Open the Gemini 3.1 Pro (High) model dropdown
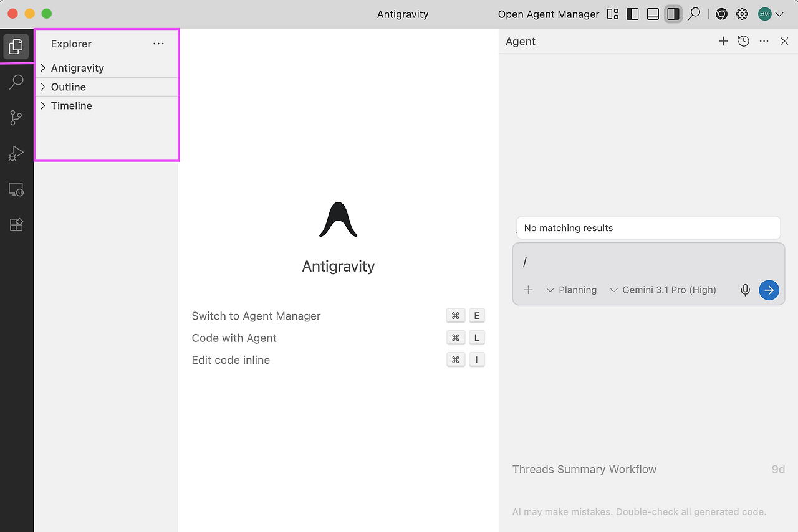 click(x=663, y=290)
